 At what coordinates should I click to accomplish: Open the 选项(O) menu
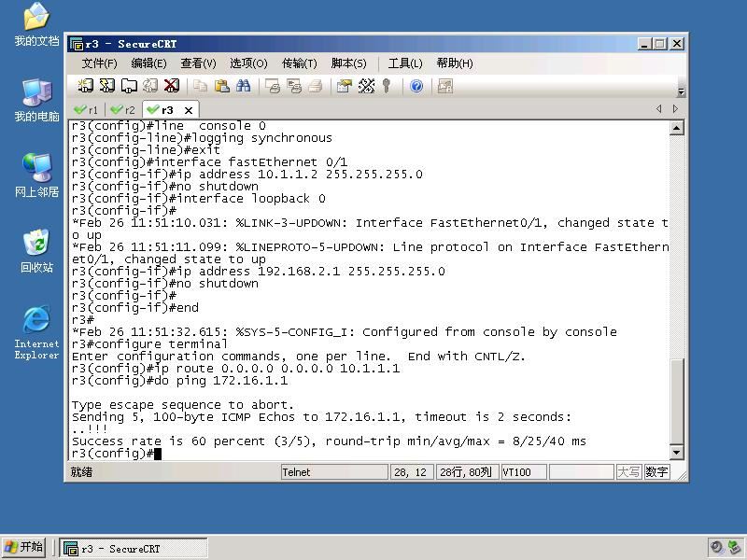248,63
